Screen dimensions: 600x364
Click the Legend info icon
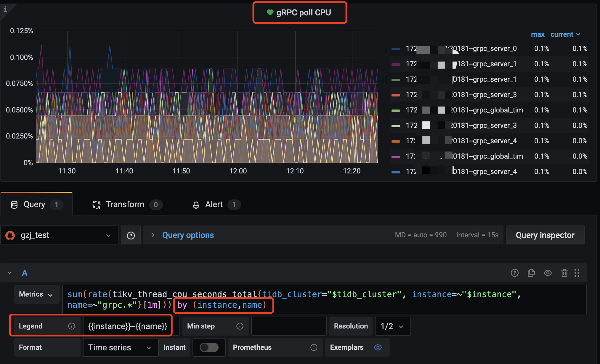click(71, 326)
